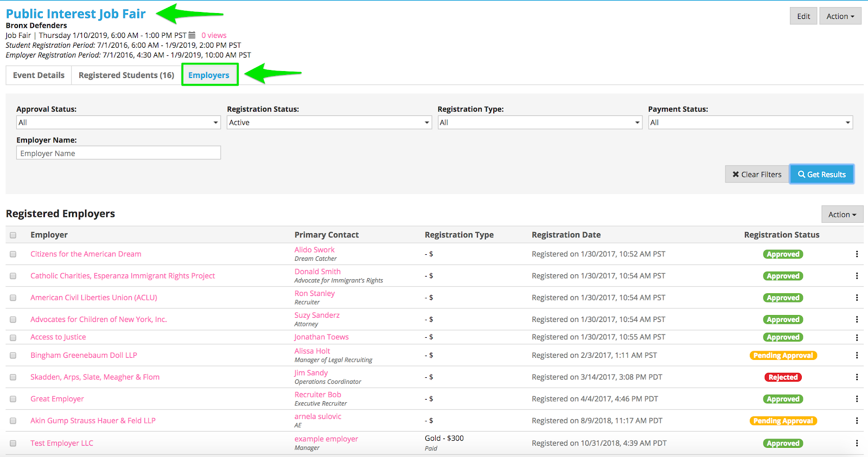Image resolution: width=868 pixels, height=457 pixels.
Task: Open row options for Akin Gump Strauss row
Action: [857, 421]
